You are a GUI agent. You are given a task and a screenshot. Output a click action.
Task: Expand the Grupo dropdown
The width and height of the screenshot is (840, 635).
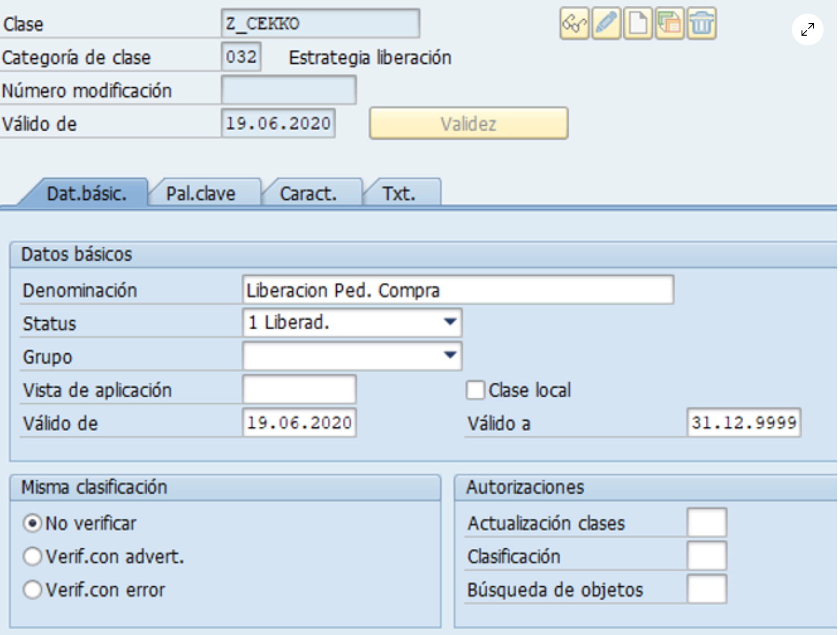pos(450,356)
